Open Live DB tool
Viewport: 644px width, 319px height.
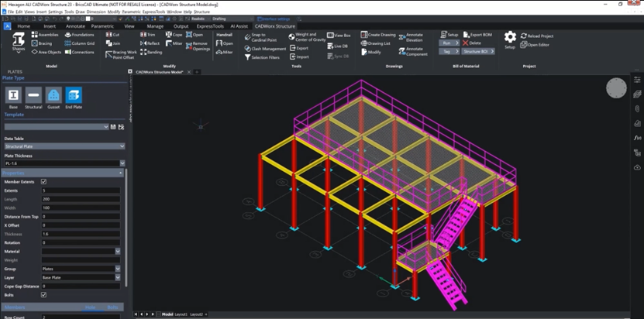tap(338, 46)
